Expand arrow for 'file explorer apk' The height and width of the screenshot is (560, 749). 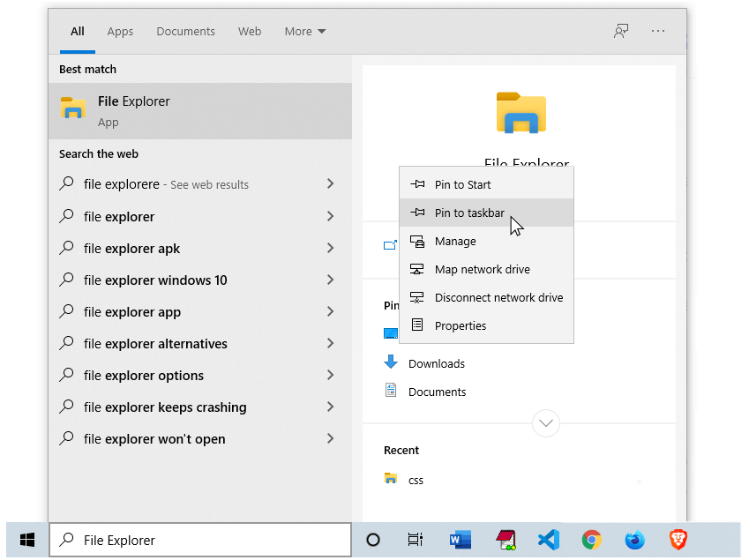pos(330,248)
